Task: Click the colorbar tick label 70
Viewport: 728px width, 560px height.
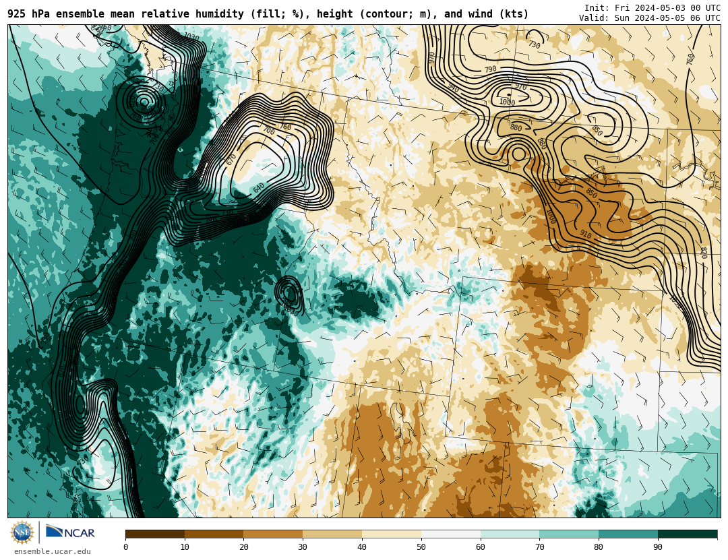Action: 539,547
